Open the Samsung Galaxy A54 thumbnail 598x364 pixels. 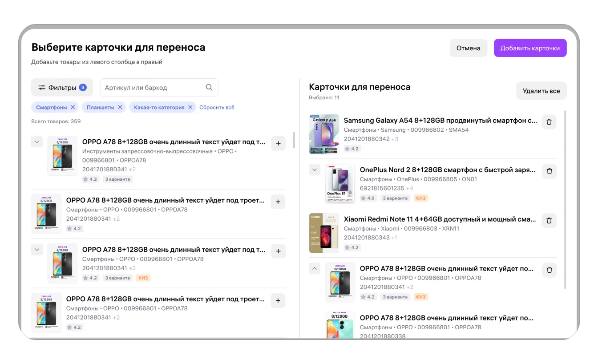324,134
